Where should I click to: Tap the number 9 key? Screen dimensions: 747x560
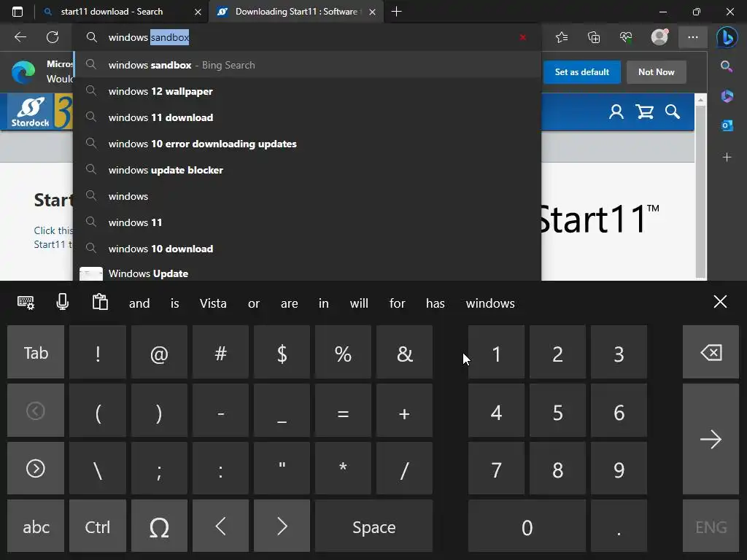point(619,468)
